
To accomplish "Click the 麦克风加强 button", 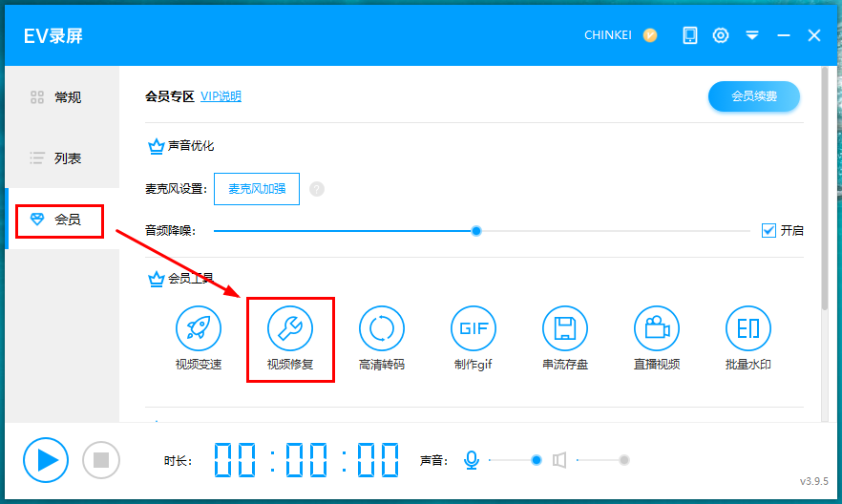I will [x=256, y=189].
